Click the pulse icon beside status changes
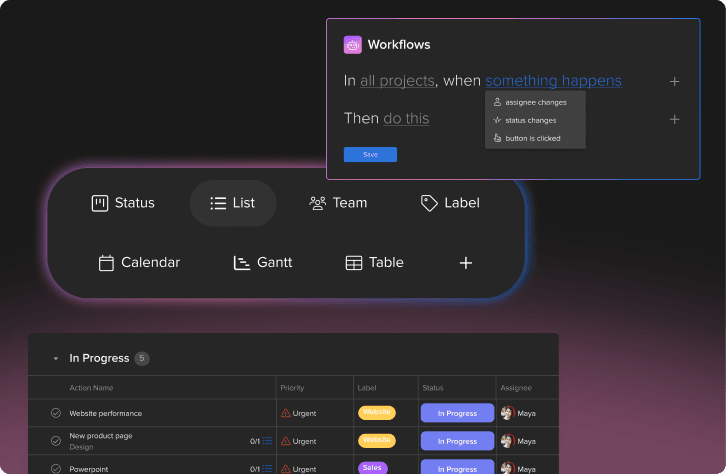This screenshot has height=474, width=726. 497,120
